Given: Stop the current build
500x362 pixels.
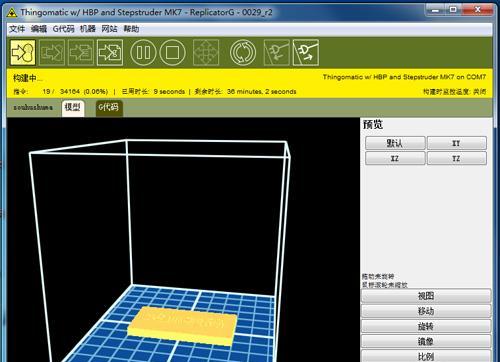Looking at the screenshot, I should (x=172, y=52).
